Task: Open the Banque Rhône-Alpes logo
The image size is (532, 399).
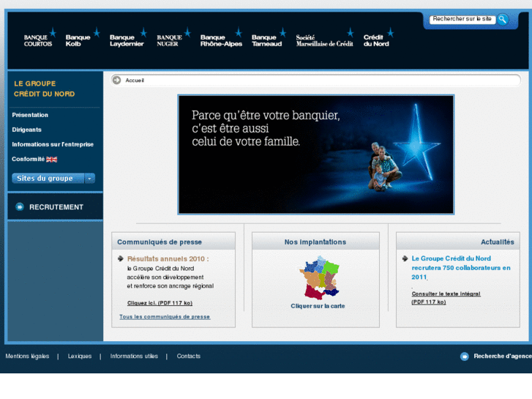Action: pyautogui.click(x=221, y=37)
